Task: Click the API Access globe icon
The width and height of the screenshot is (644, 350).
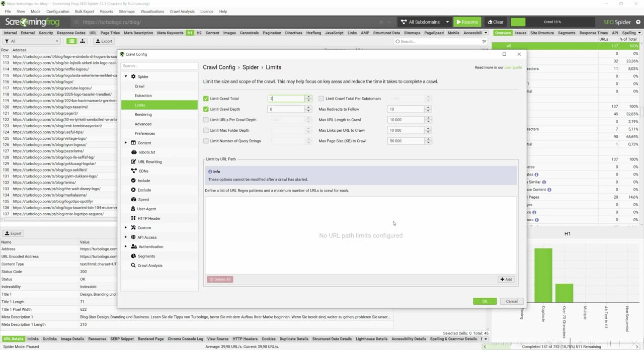Action: [133, 237]
